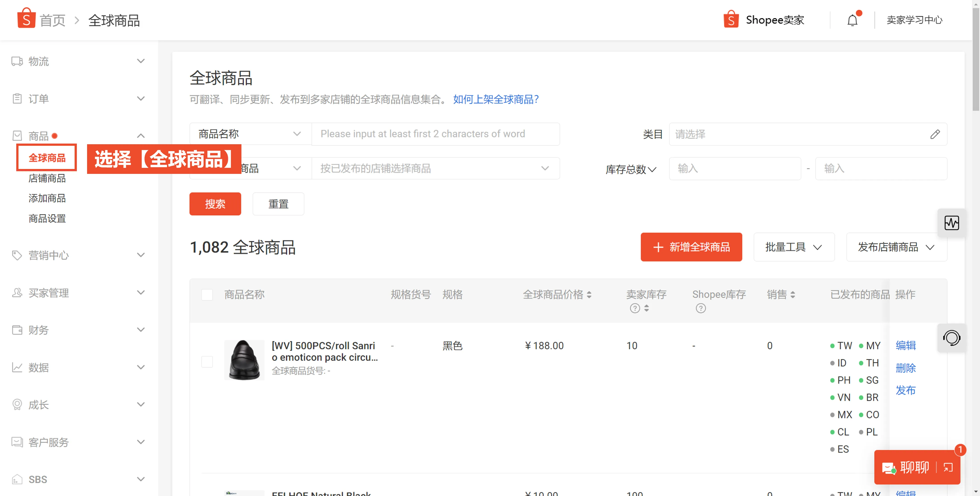Click the activity monitor icon on right edge

952,223
